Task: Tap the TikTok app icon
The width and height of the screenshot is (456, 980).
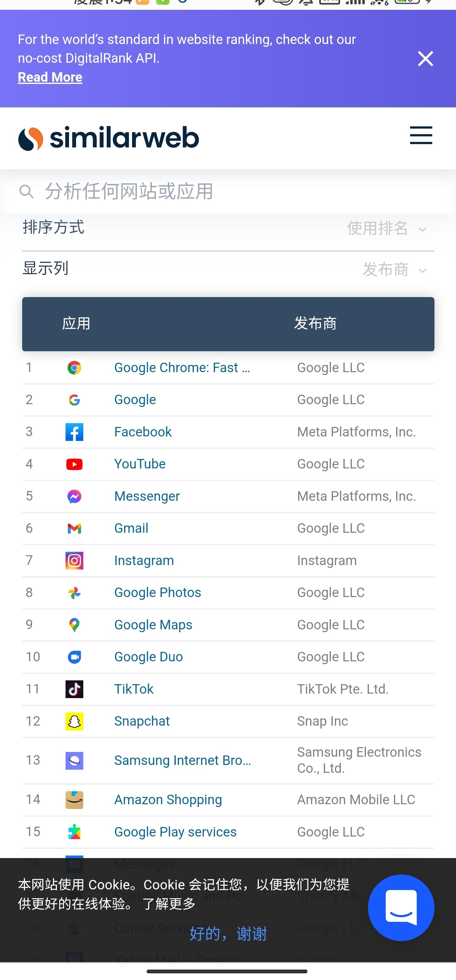Action: pos(74,689)
